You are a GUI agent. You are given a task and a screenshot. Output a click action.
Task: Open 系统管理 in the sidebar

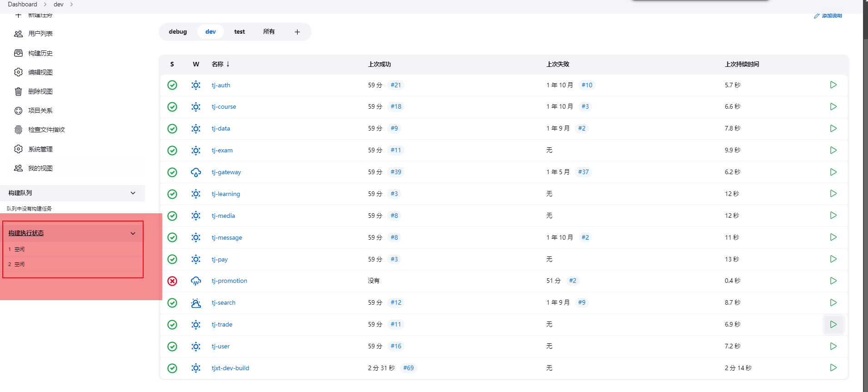[x=40, y=149]
